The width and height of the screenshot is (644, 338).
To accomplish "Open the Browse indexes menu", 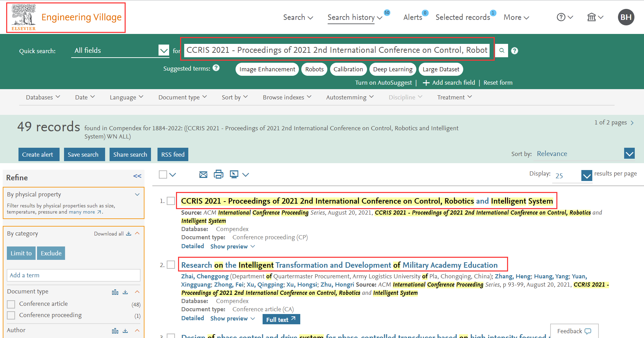I will (287, 97).
